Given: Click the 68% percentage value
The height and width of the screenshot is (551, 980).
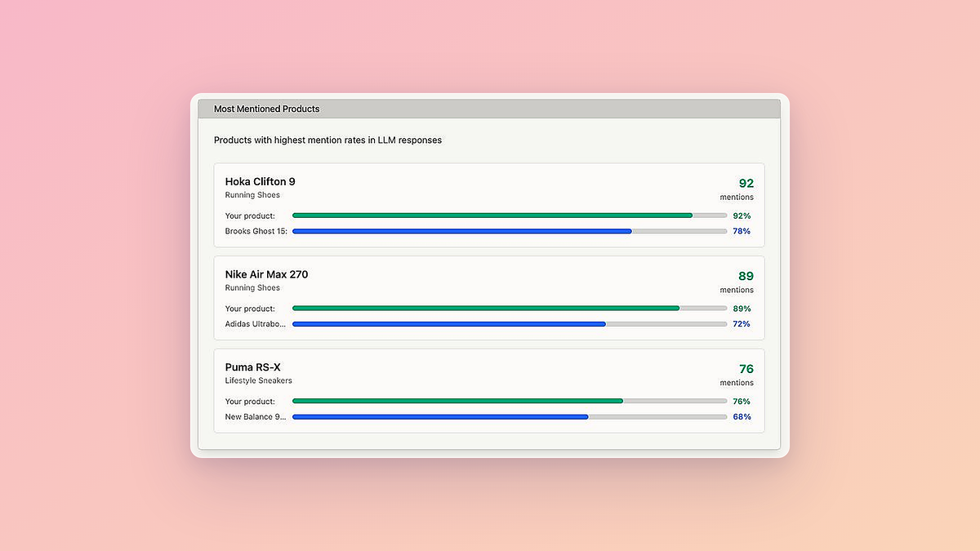Looking at the screenshot, I should [x=742, y=417].
